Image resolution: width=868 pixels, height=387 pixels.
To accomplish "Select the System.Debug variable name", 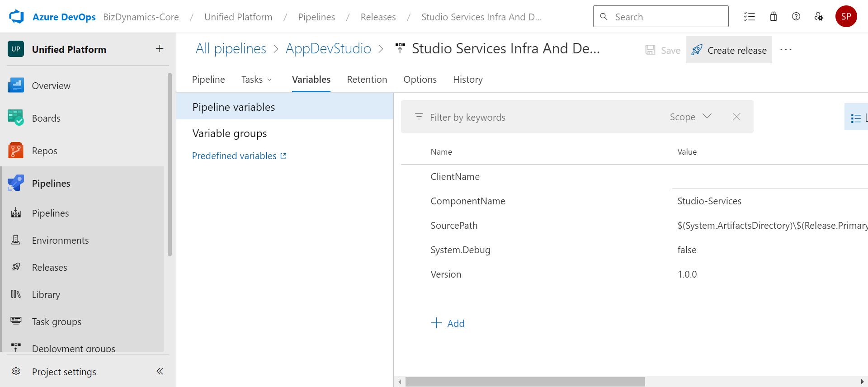I will [460, 250].
